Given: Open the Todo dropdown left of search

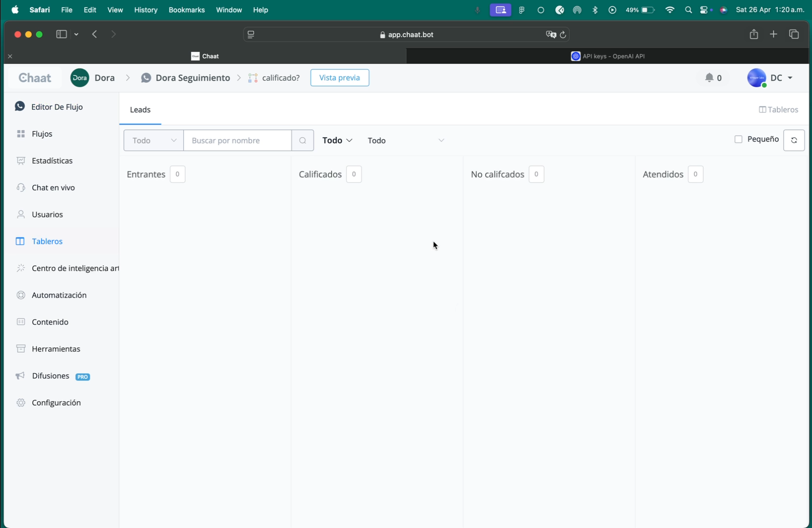Looking at the screenshot, I should coord(153,141).
